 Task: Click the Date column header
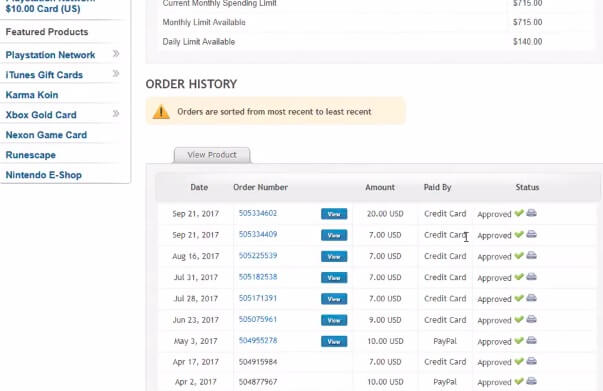coord(199,187)
